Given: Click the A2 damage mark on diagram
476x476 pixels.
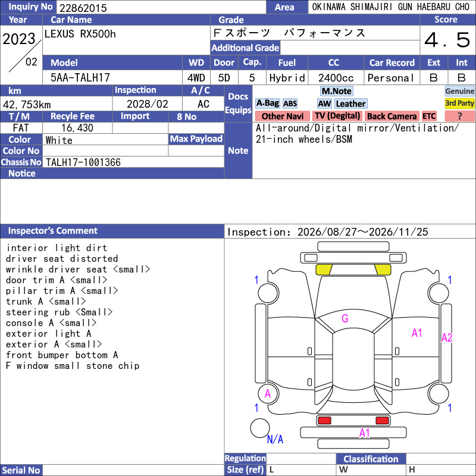Looking at the screenshot, I should pyautogui.click(x=447, y=337).
